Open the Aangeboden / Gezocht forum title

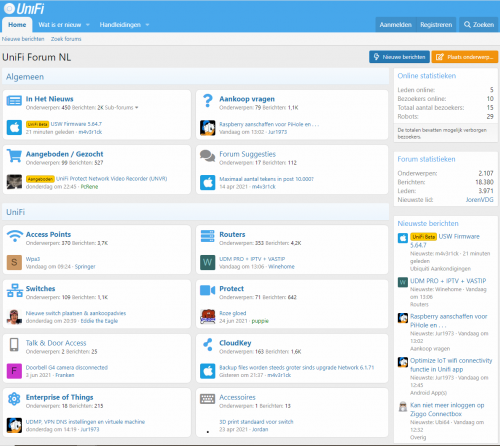(64, 154)
